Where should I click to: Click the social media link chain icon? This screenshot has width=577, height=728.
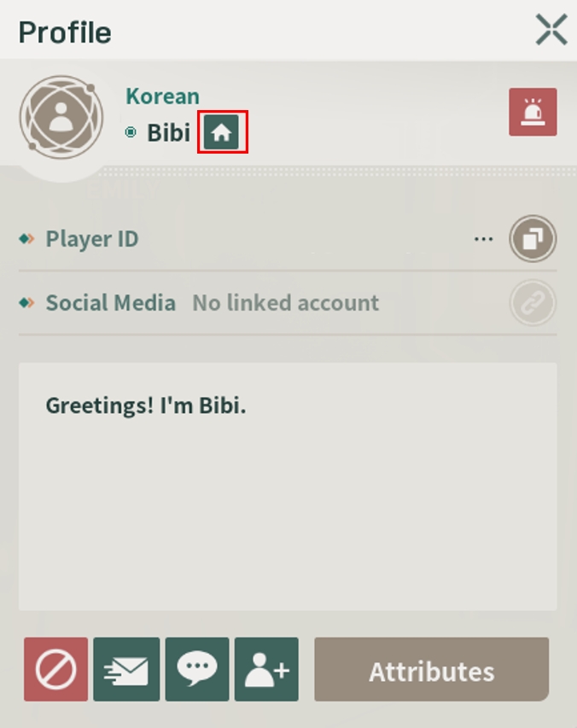(x=533, y=303)
